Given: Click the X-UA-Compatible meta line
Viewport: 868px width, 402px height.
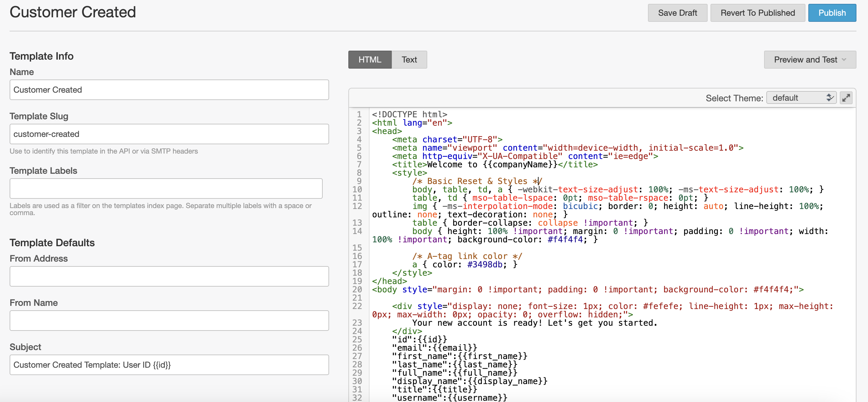Looking at the screenshot, I should [x=525, y=156].
